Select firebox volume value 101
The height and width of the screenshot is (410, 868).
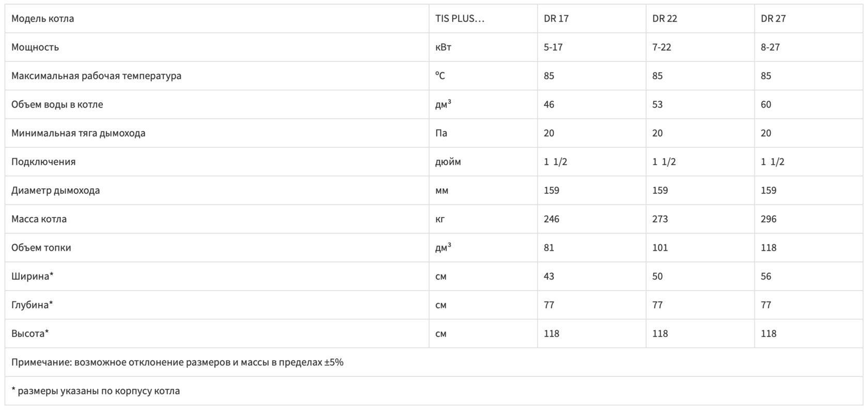tap(660, 248)
